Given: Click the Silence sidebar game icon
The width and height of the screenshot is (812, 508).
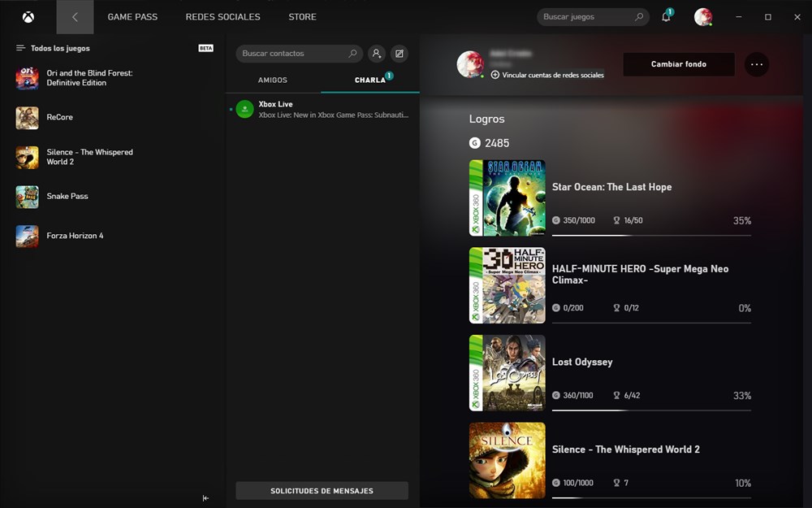Looking at the screenshot, I should point(27,157).
